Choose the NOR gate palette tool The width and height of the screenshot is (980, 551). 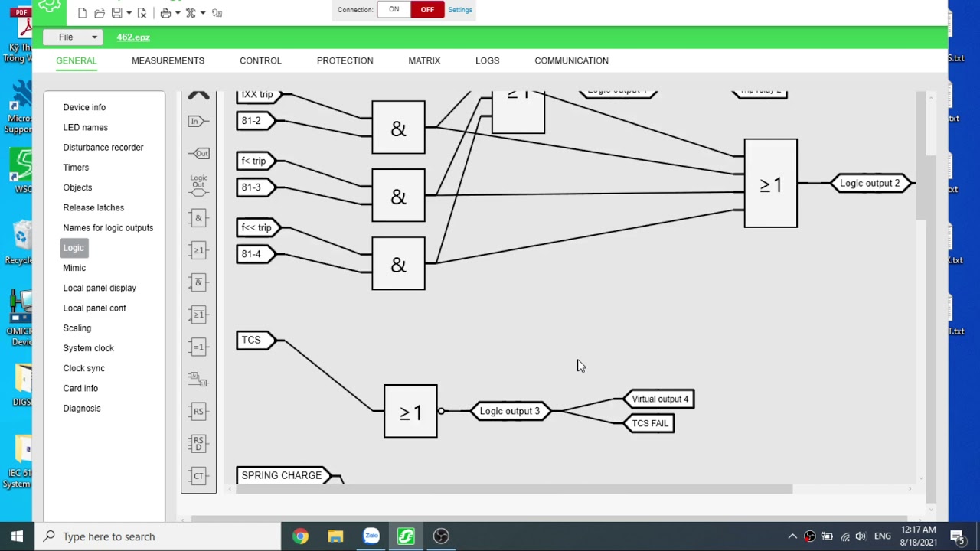(x=198, y=315)
